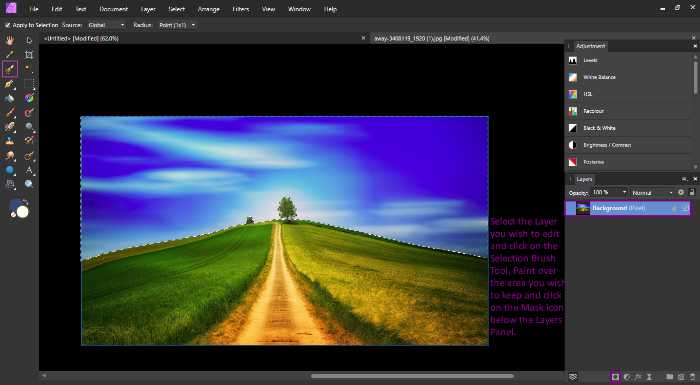Open the File menu
This screenshot has height=385, width=700.
(33, 9)
